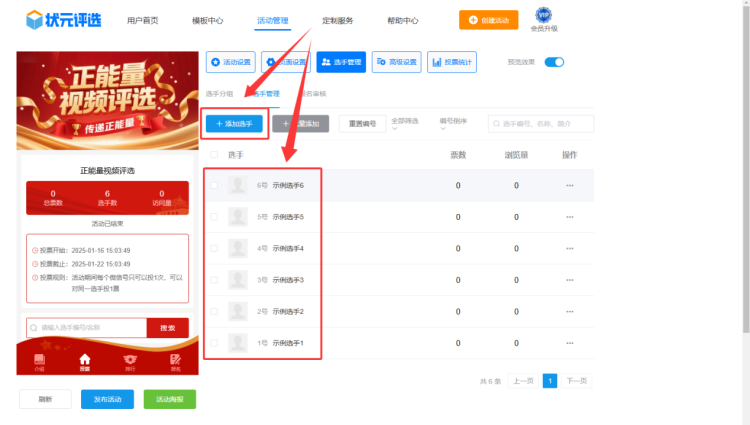Toggle the 预览效果 preview switch
750x425 pixels.
[x=553, y=62]
